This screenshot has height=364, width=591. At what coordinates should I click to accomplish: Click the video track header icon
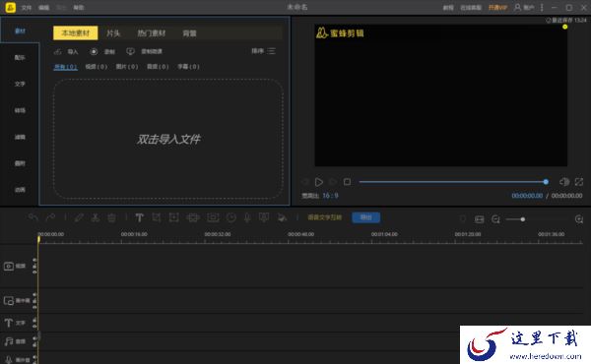click(x=9, y=267)
